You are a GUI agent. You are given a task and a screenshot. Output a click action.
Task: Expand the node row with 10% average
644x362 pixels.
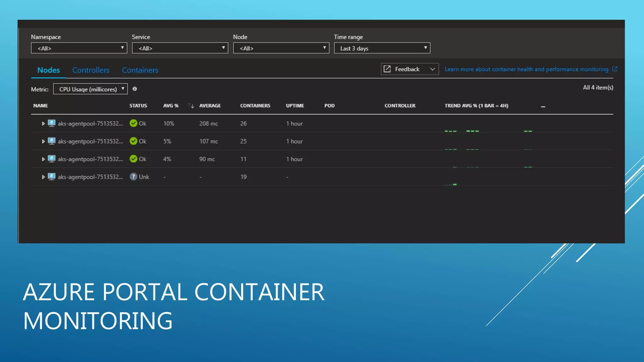click(x=43, y=123)
